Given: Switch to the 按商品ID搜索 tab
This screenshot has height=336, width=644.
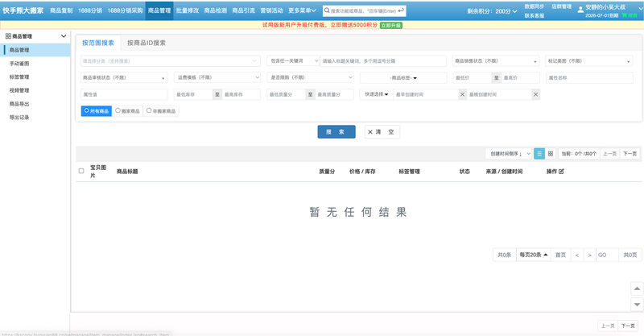Looking at the screenshot, I should 147,43.
